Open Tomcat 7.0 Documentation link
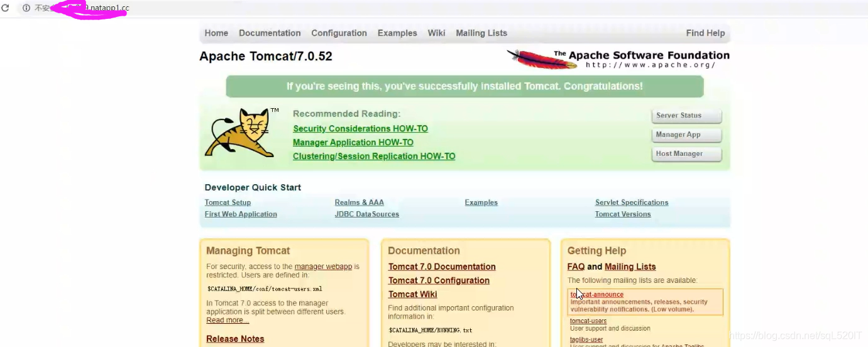Screen dimensions: 868x347 click(x=442, y=267)
